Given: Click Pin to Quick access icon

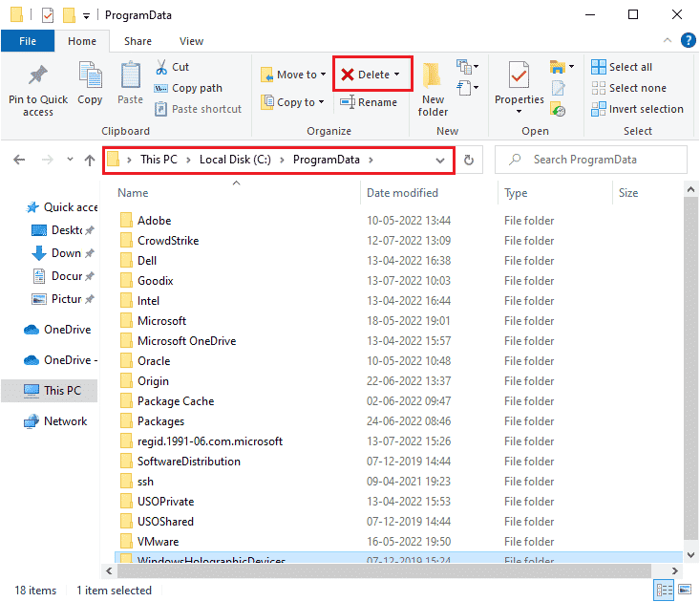Looking at the screenshot, I should pyautogui.click(x=38, y=75).
